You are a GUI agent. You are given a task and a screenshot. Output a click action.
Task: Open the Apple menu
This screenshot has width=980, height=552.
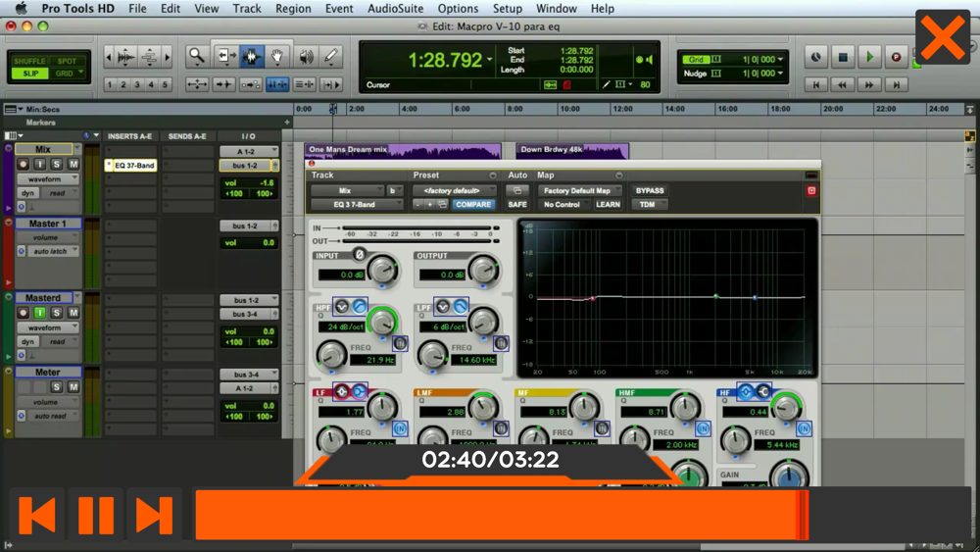(21, 9)
